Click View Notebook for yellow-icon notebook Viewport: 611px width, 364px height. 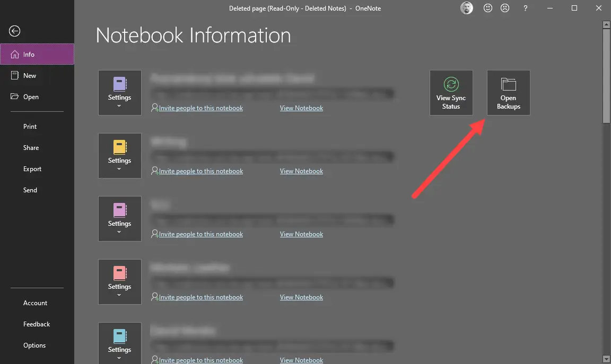301,171
